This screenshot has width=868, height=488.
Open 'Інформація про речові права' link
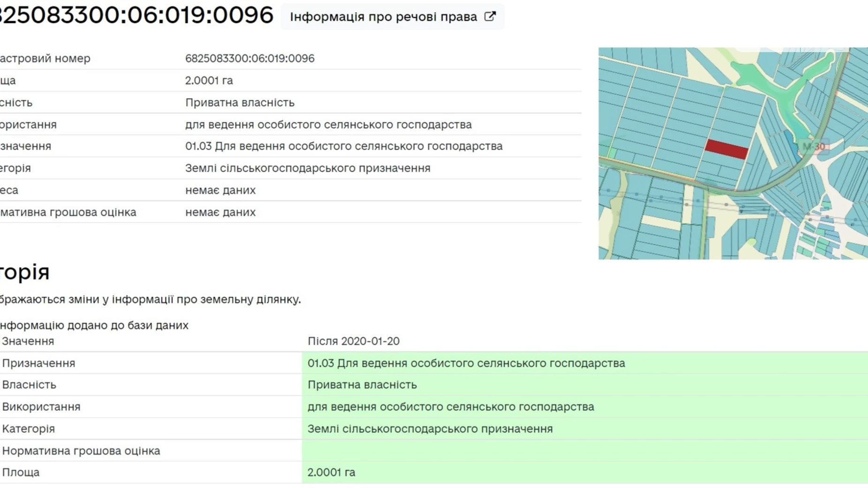coord(392,17)
